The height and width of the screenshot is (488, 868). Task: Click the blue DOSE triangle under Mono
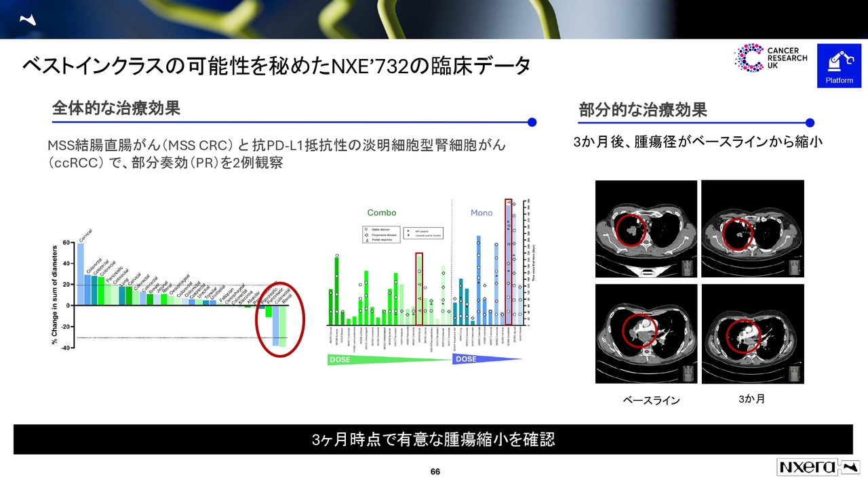coord(485,359)
